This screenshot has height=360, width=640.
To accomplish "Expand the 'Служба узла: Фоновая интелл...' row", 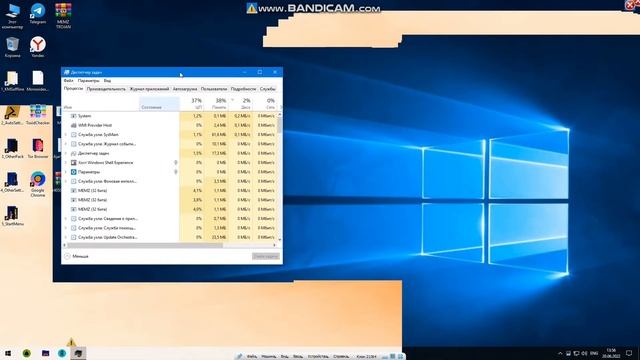I will [66, 181].
